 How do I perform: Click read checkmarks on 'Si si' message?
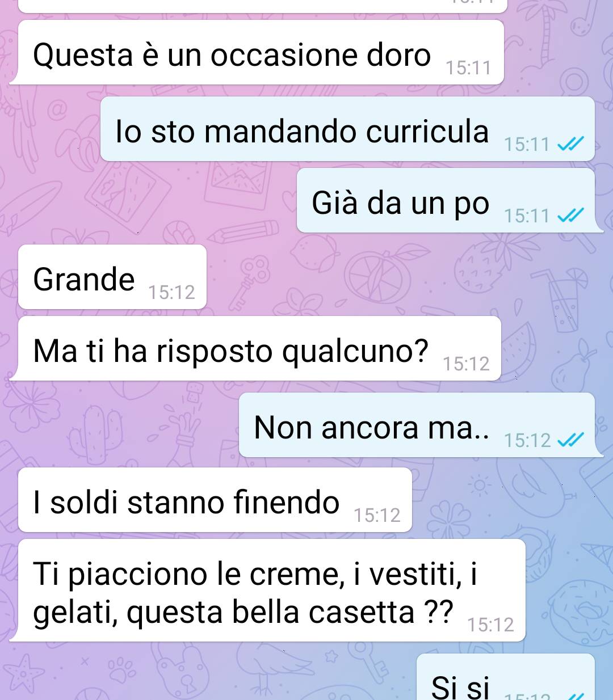[574, 697]
